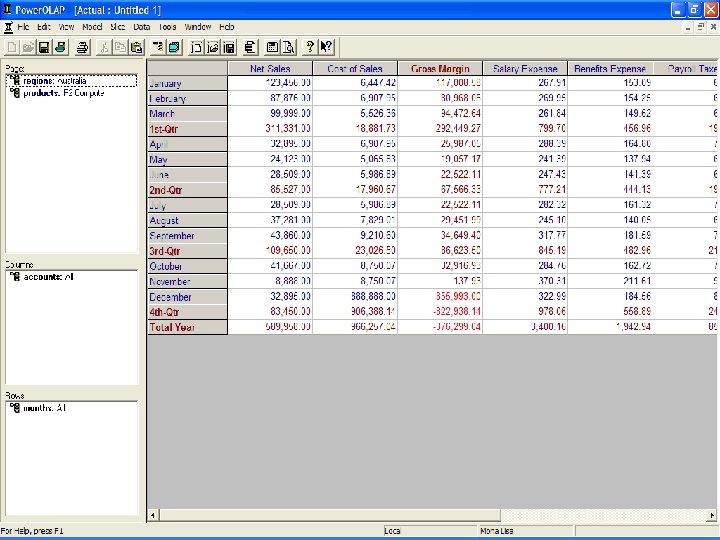Click the Print toolbar icon
Image resolution: width=720 pixels, height=540 pixels.
pos(83,47)
